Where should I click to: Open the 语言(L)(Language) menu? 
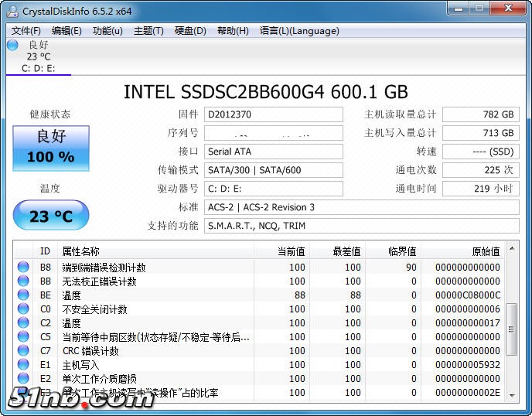(x=299, y=31)
